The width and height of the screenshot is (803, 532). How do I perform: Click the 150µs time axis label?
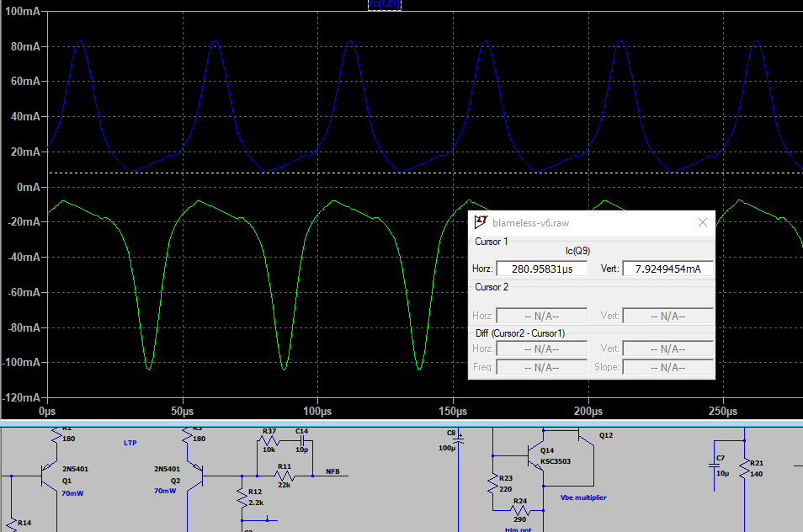point(453,411)
